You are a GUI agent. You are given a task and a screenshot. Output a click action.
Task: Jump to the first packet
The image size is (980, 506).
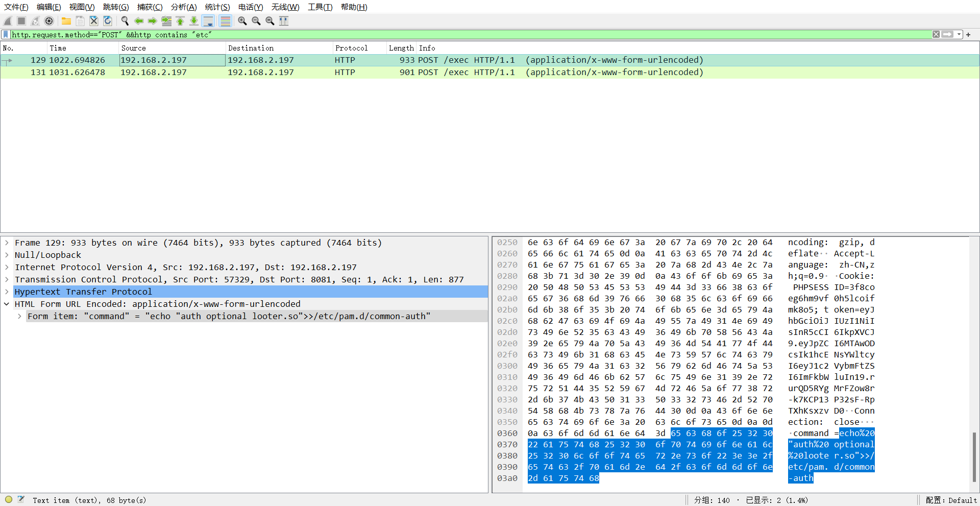point(180,21)
